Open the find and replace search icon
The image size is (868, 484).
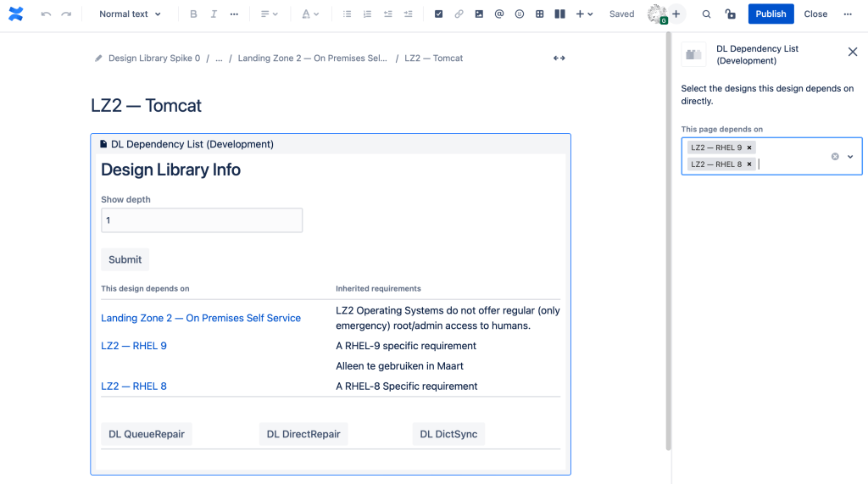[706, 14]
